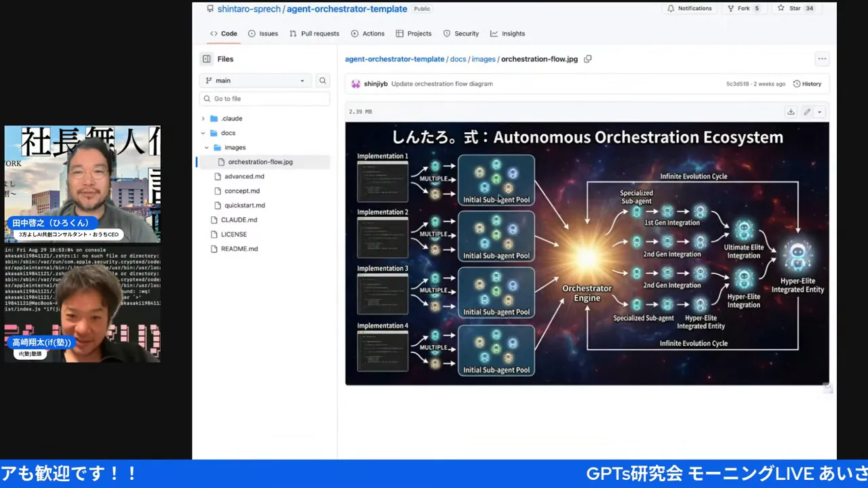Open the ellipsis options menu above History
868x488 pixels.
[x=822, y=59]
